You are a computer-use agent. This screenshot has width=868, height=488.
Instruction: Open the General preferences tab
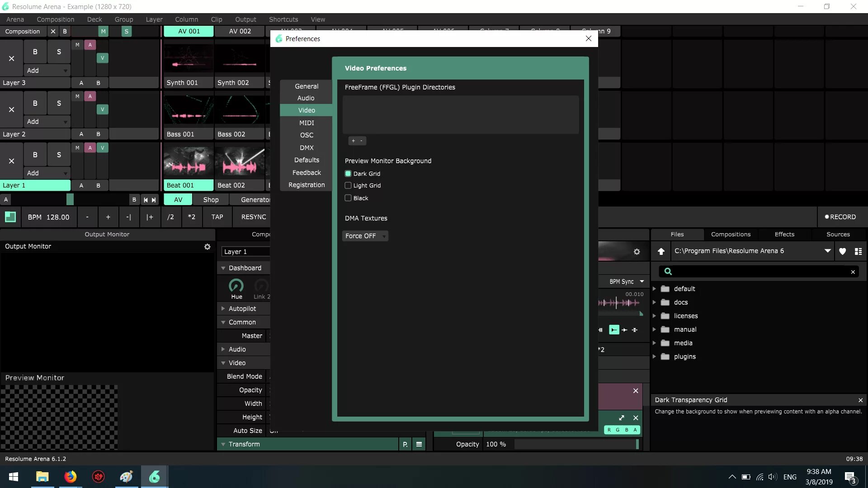(x=307, y=86)
